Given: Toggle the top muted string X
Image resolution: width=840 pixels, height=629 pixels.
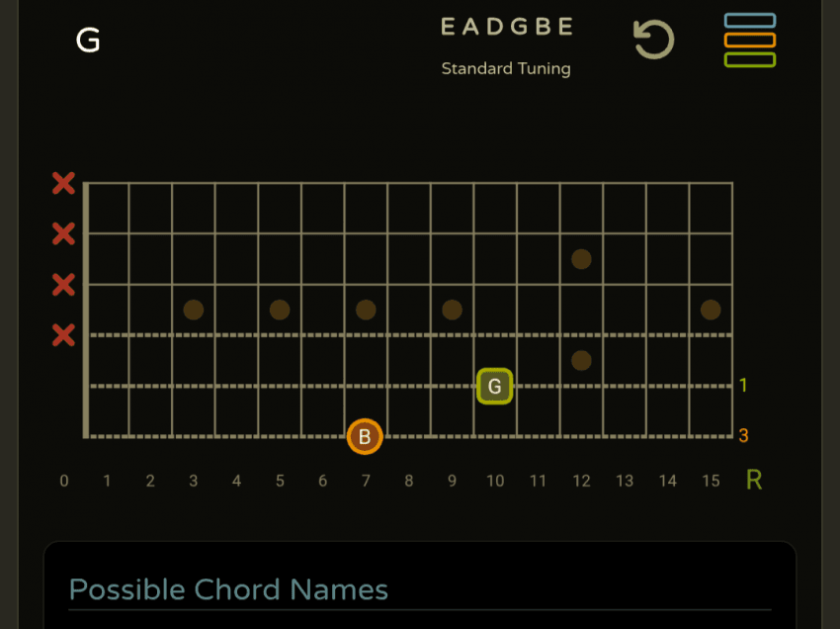Looking at the screenshot, I should tap(63, 183).
